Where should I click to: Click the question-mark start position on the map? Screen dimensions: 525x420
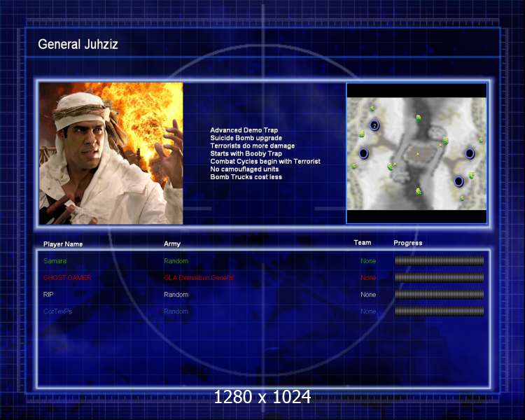point(374,125)
